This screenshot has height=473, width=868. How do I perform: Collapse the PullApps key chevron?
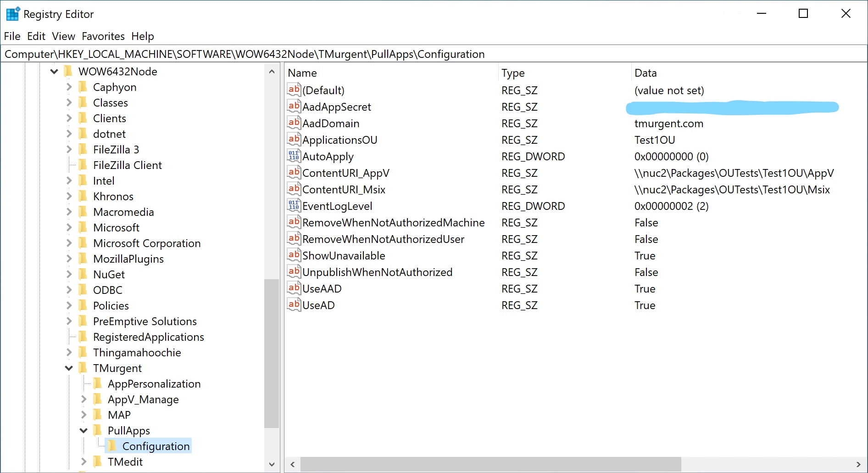[83, 430]
